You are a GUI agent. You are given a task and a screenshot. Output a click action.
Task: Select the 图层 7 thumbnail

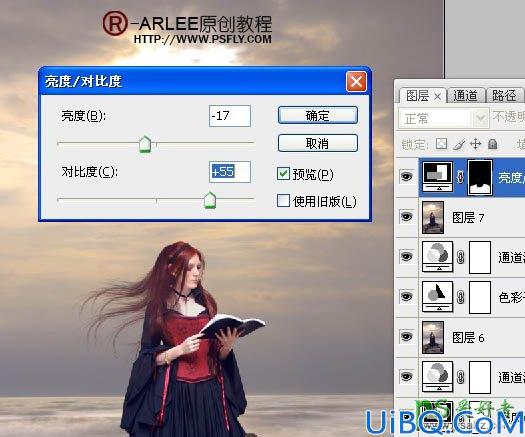[433, 217]
